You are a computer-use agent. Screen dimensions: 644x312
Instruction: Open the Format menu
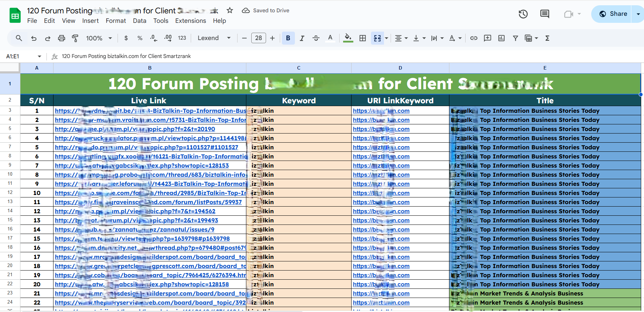(116, 21)
